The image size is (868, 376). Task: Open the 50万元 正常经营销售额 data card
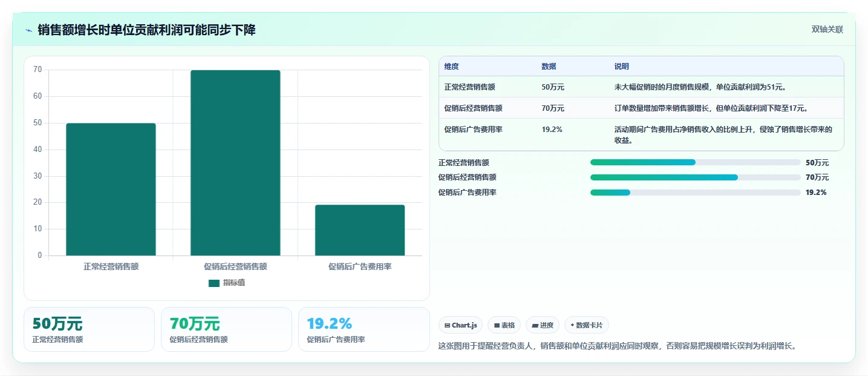pos(90,329)
